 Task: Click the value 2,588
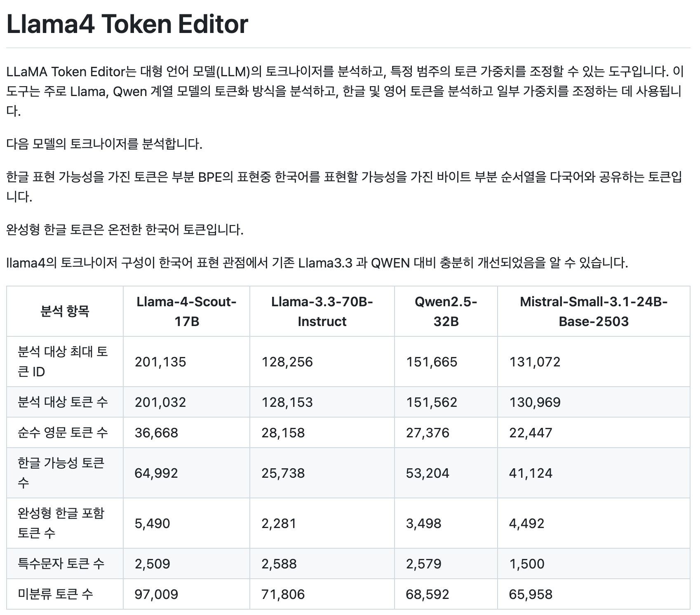pos(279,564)
